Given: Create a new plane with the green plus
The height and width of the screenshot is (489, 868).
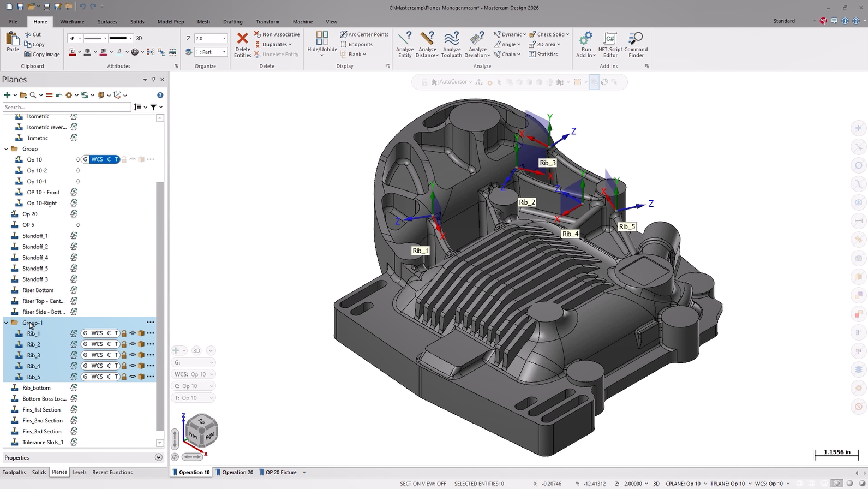Looking at the screenshot, I should tap(7, 95).
